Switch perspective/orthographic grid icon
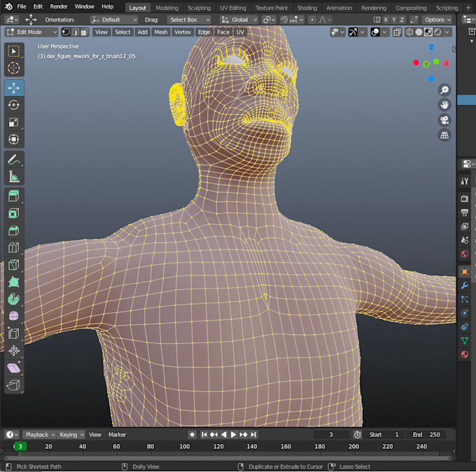476x472 pixels. [x=444, y=135]
